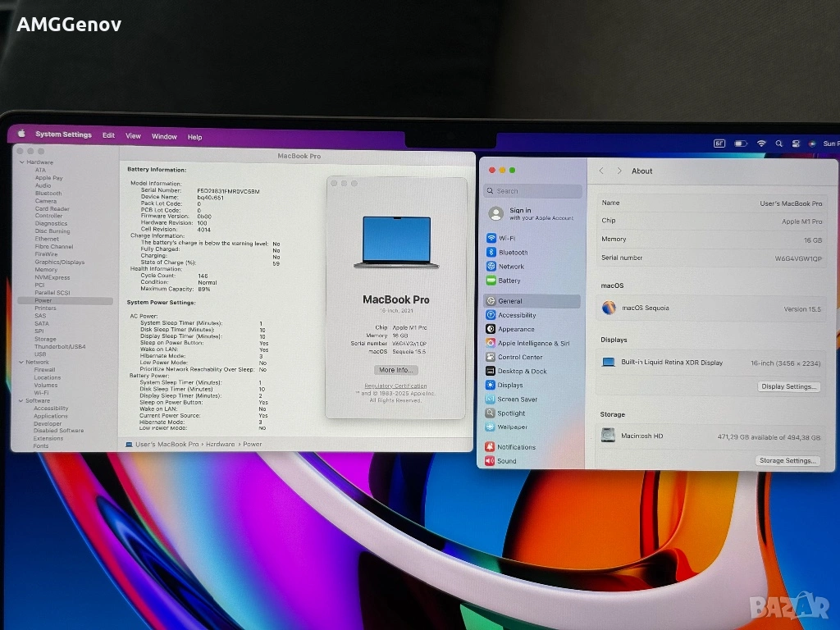Viewport: 840px width, 630px height.
Task: Open Storage Settings... button
Action: point(787,461)
